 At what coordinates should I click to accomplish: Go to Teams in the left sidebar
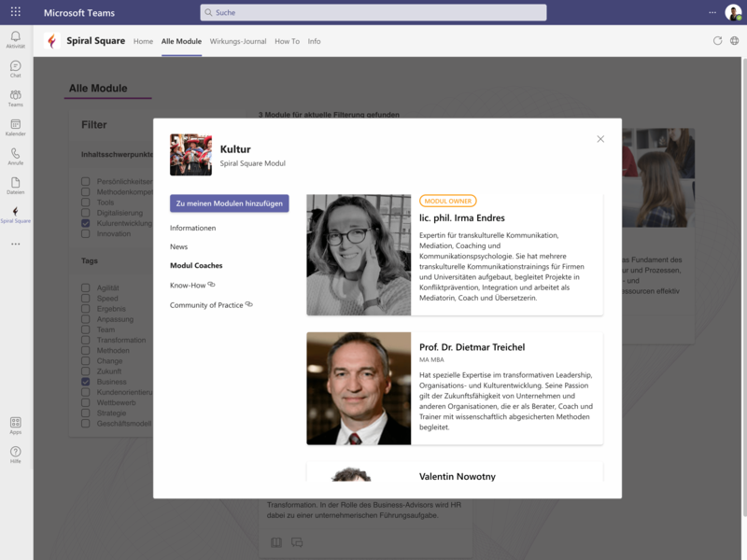click(x=15, y=97)
